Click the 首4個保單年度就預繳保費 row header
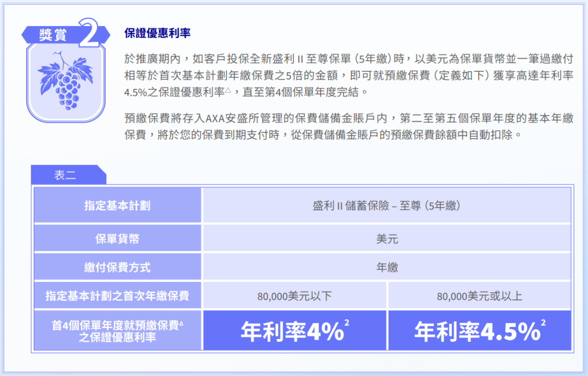588x376 pixels. tap(118, 331)
